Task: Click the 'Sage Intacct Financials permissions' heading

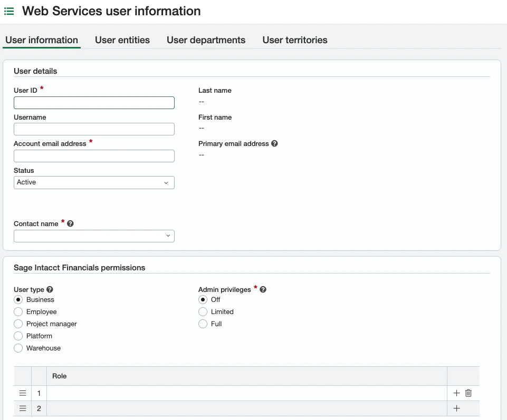Action: pos(79,268)
